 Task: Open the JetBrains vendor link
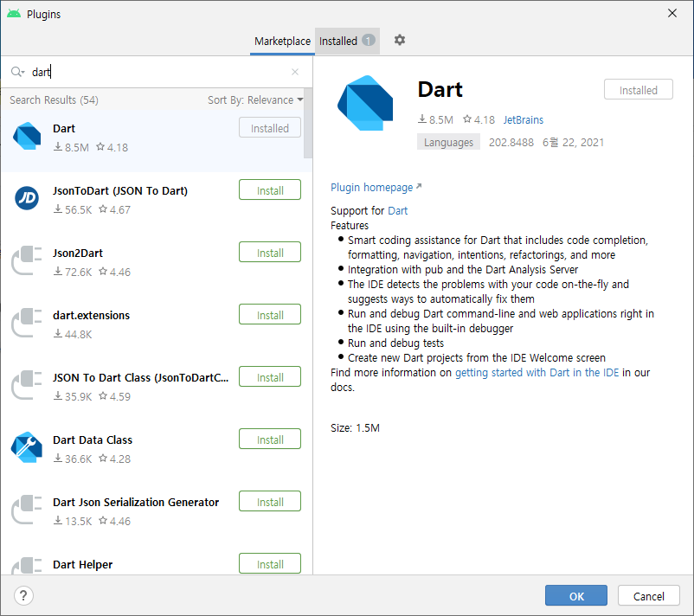(524, 120)
